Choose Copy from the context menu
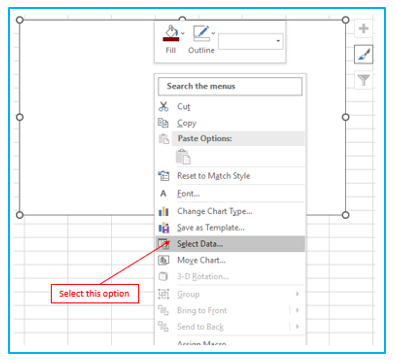 coord(187,123)
